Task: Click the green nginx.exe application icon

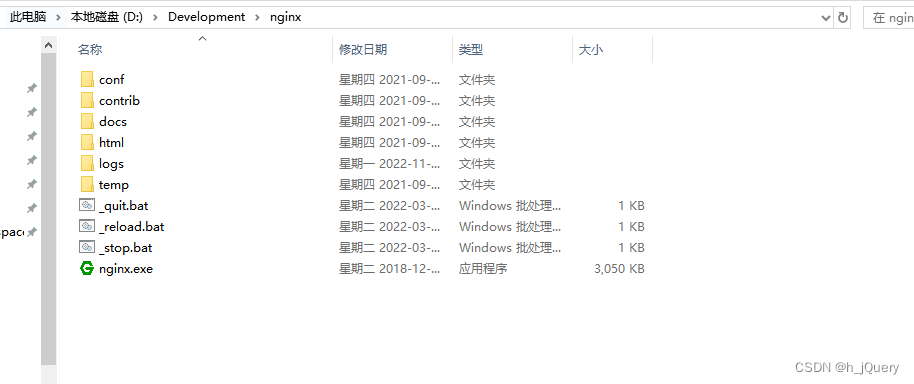Action: point(87,269)
